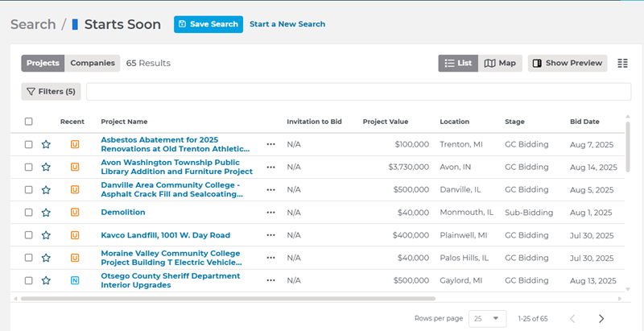
Task: Switch to Map view
Action: click(500, 64)
